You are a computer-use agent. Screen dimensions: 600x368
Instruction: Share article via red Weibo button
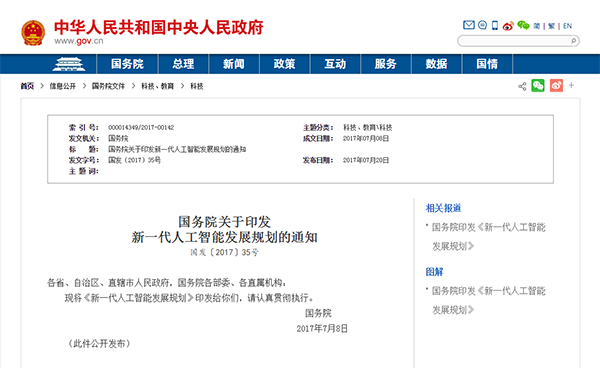pyautogui.click(x=556, y=85)
